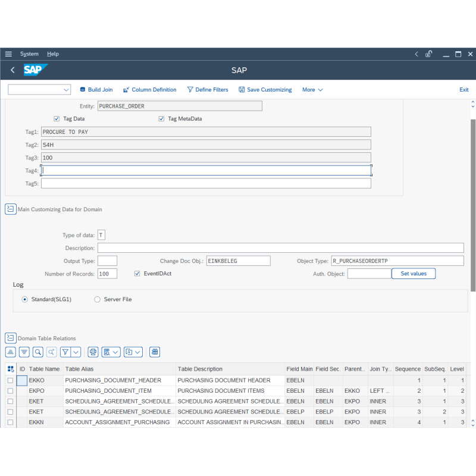This screenshot has height=476, width=476.
Task: Click the Number of Records field
Action: click(x=107, y=274)
